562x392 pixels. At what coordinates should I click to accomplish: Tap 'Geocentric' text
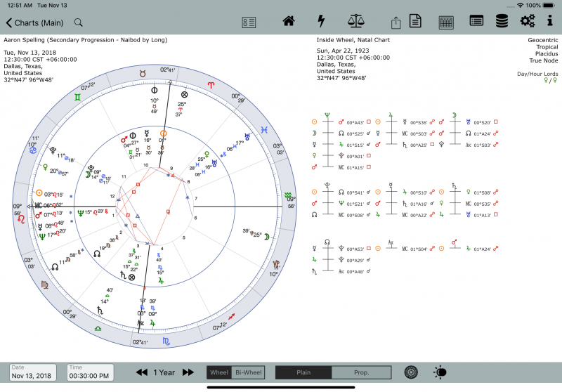(542, 40)
